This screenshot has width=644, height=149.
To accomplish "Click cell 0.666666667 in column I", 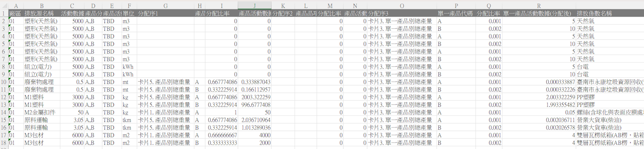I will click(x=222, y=135).
